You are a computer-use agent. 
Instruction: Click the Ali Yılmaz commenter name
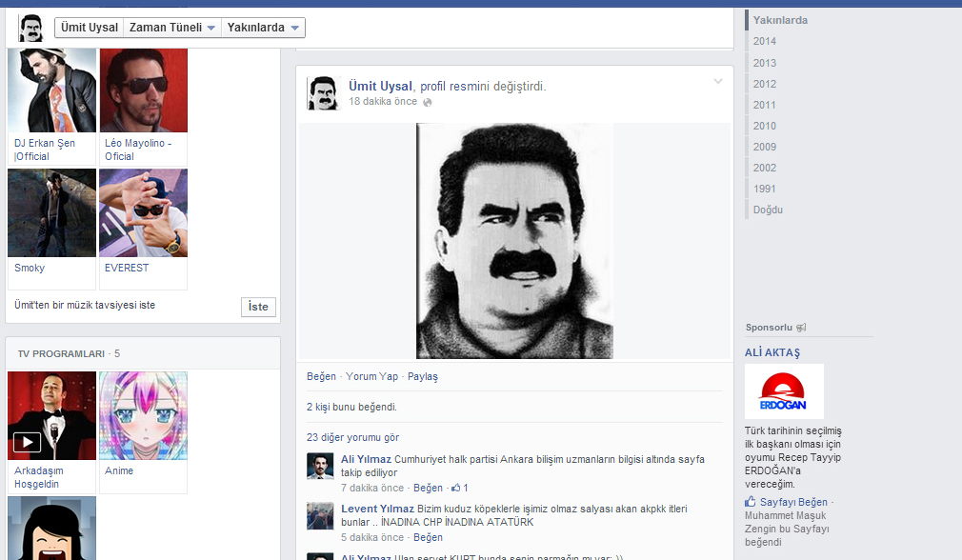coord(366,459)
